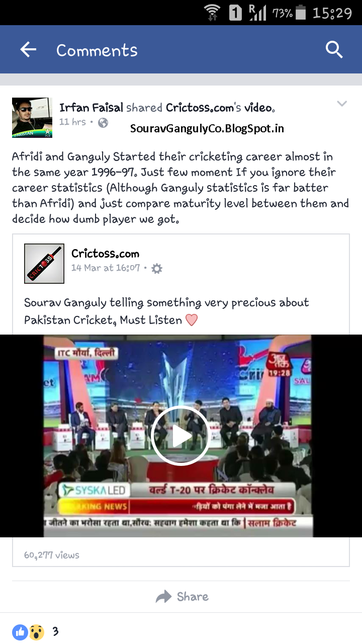Screen dimensions: 362x644
Task: Tap the gear icon beside 14 Mar timestamp
Action: tap(157, 269)
